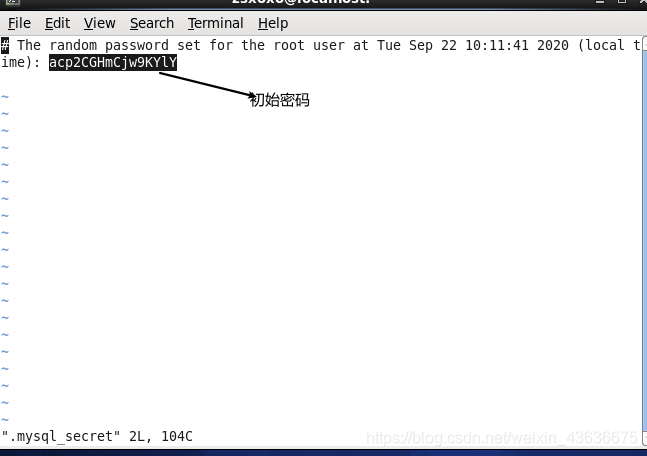Viewport: 647px width, 456px height.
Task: Click the ".mysql_secret" filename in status line
Action: 61,436
